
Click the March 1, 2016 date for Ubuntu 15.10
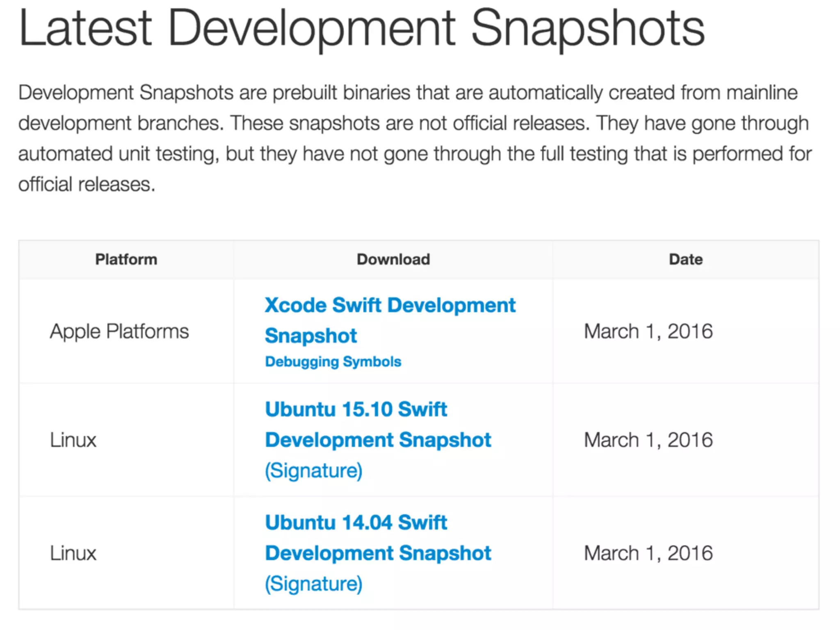648,440
